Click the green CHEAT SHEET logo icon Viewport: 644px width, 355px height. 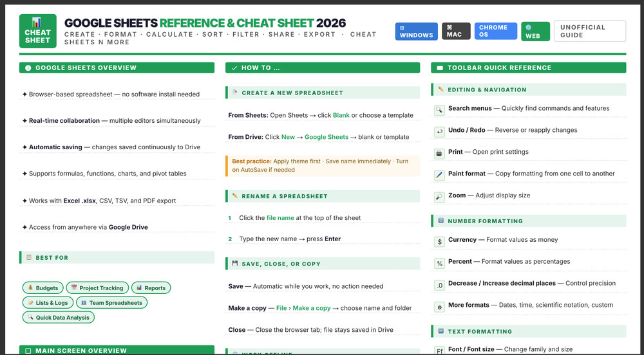(x=38, y=31)
